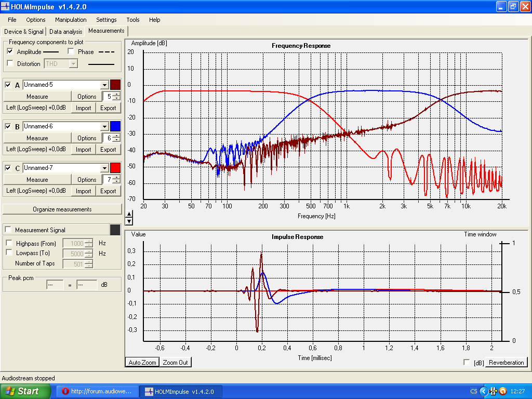Open the Unnamed-5 measurement dropdown
532x399 pixels.
click(104, 85)
